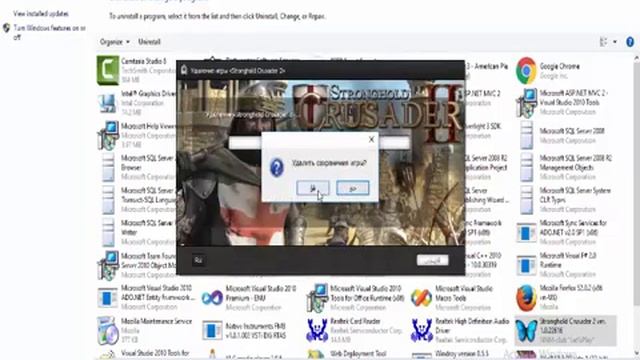Decline with the Нет button in dialog
640x360 pixels.
[x=353, y=188]
